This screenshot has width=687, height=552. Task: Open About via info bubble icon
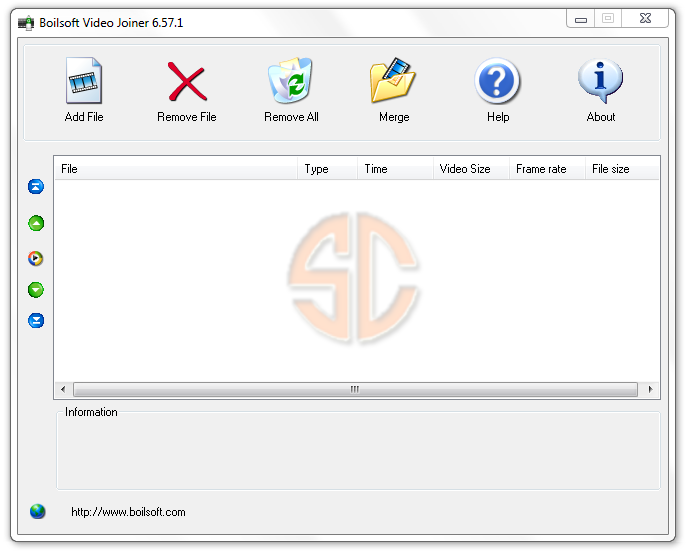[x=600, y=81]
